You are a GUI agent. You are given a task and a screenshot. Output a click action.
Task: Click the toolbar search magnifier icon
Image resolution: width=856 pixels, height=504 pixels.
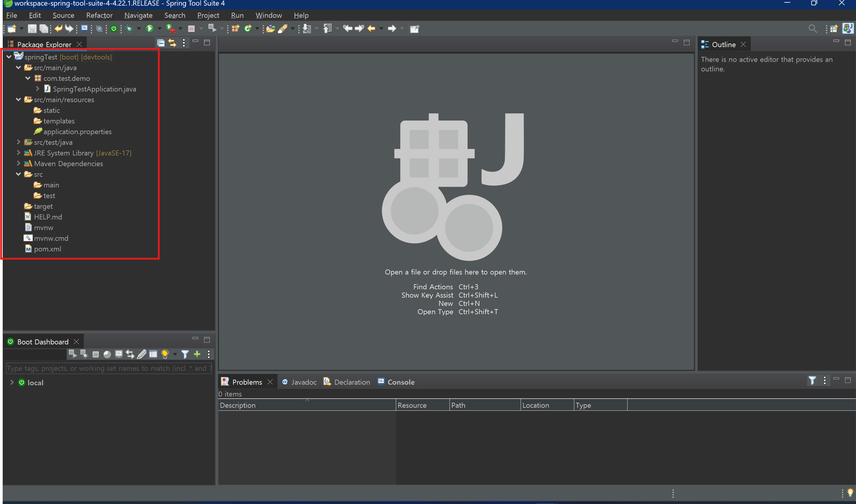812,28
